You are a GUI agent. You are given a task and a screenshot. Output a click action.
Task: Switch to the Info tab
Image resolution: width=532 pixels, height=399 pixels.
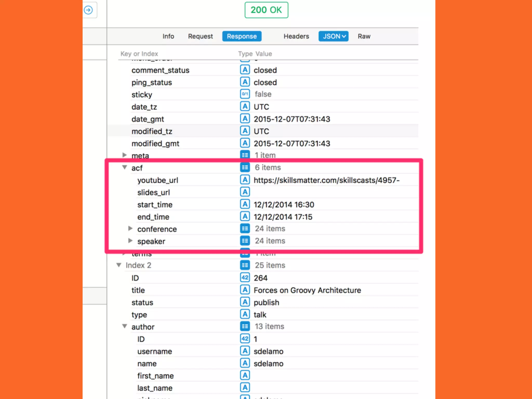(x=168, y=36)
